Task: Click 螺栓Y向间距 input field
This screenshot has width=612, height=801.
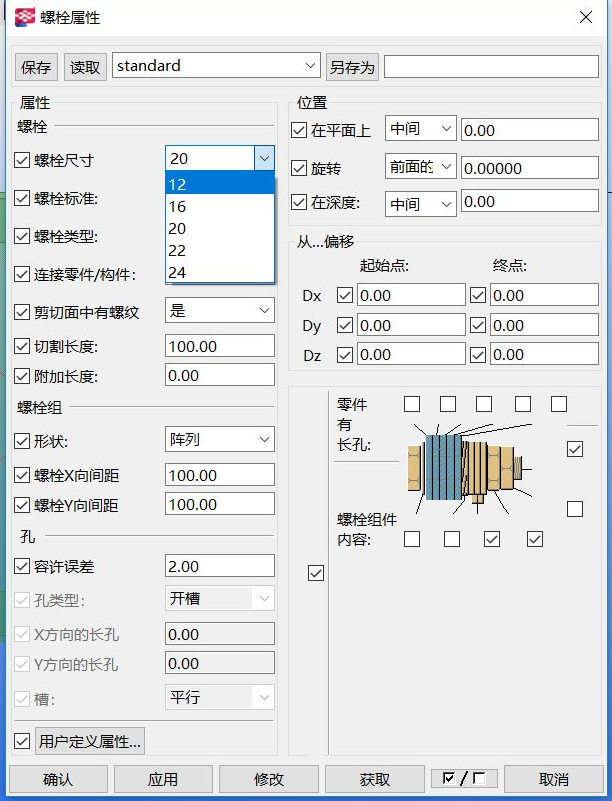Action: [x=220, y=504]
